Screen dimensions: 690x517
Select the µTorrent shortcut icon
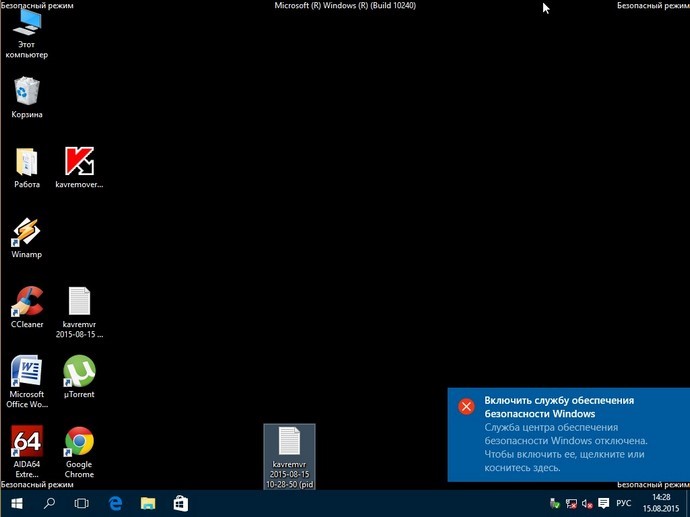[x=79, y=377]
